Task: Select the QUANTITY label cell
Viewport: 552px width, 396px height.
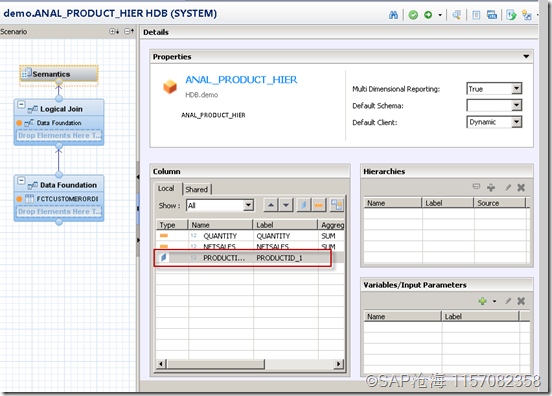Action: (x=286, y=236)
